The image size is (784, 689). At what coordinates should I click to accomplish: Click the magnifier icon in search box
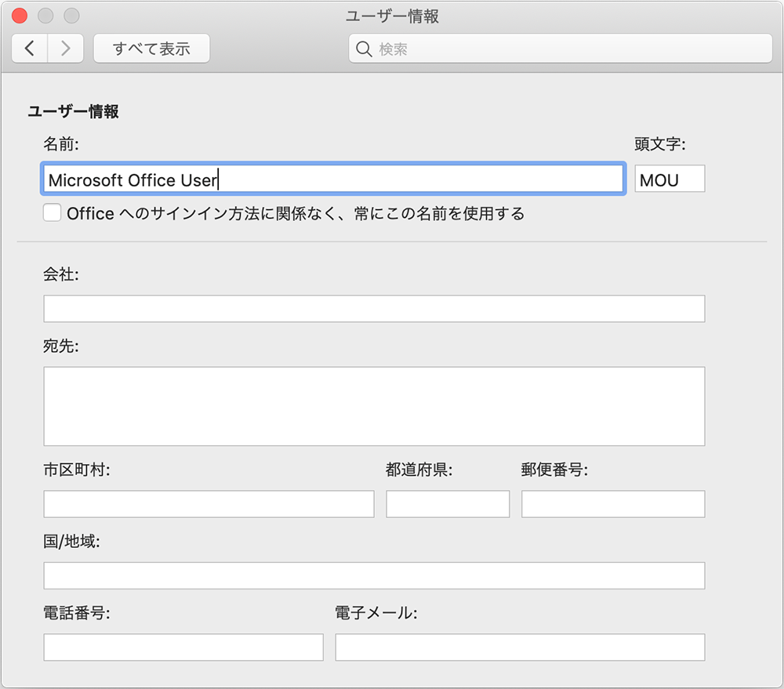point(364,49)
